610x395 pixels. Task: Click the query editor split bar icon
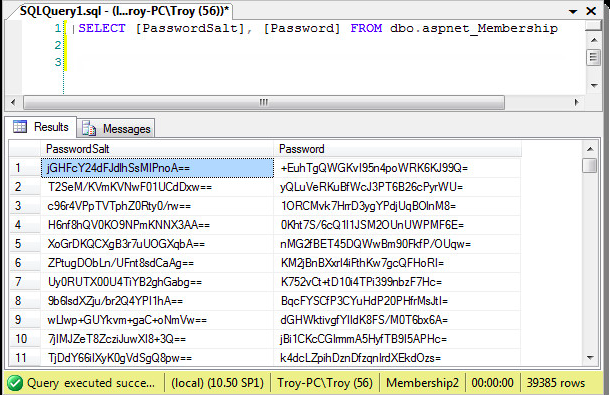point(594,26)
